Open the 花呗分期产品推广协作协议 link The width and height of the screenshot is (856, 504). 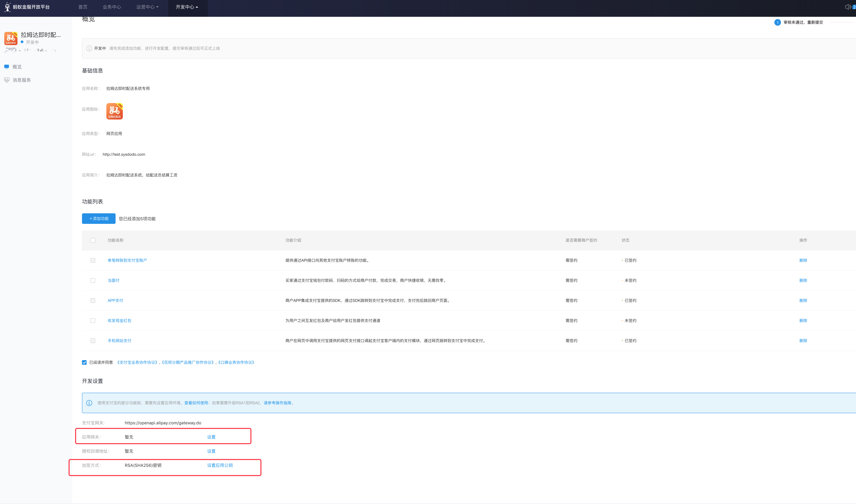coord(188,362)
